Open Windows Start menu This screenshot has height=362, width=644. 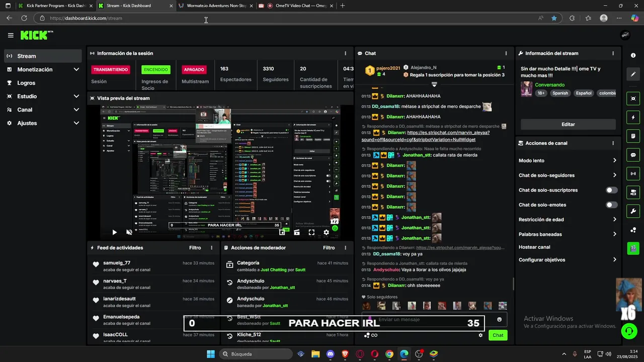point(211,354)
